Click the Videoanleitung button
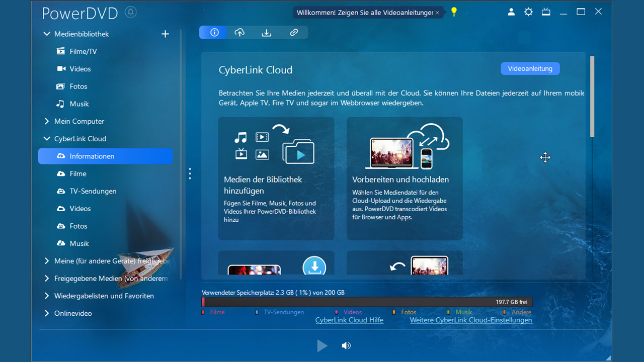 pyautogui.click(x=530, y=69)
